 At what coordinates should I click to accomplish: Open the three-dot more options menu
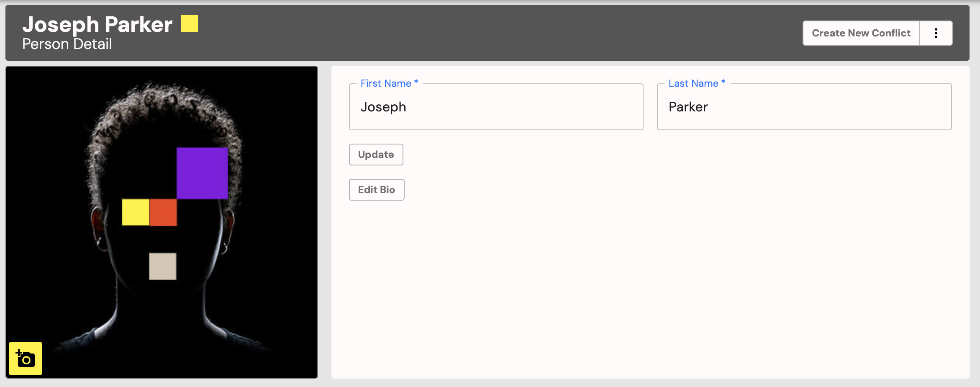pyautogui.click(x=936, y=33)
